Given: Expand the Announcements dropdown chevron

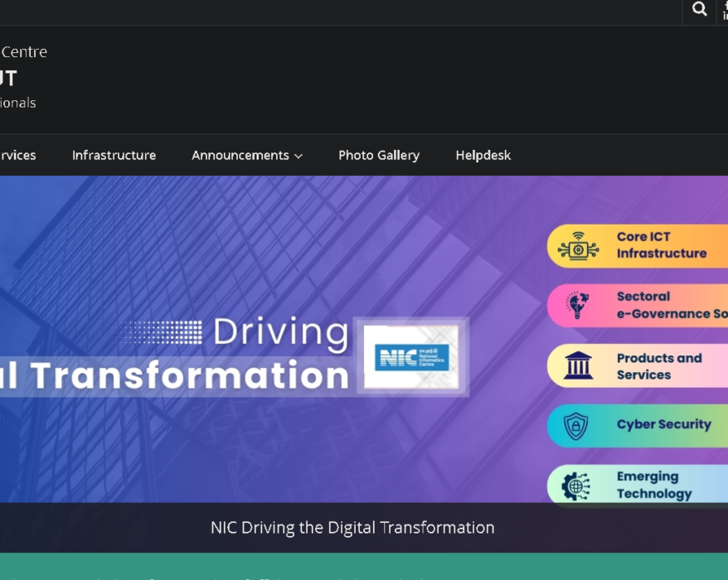Looking at the screenshot, I should pyautogui.click(x=298, y=157).
